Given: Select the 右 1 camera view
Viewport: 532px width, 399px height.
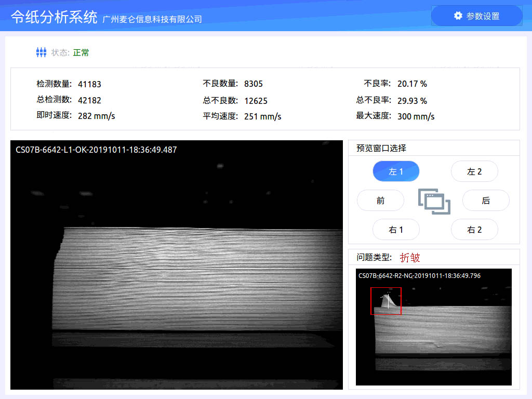Looking at the screenshot, I should (396, 229).
